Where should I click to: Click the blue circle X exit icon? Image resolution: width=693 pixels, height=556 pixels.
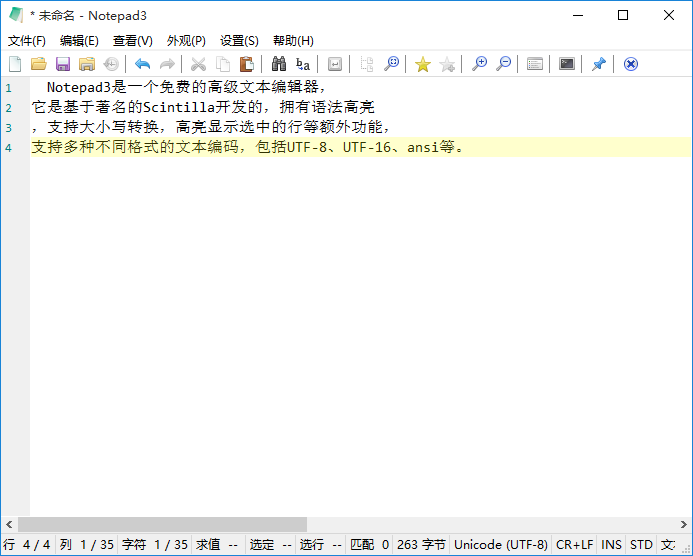click(631, 64)
